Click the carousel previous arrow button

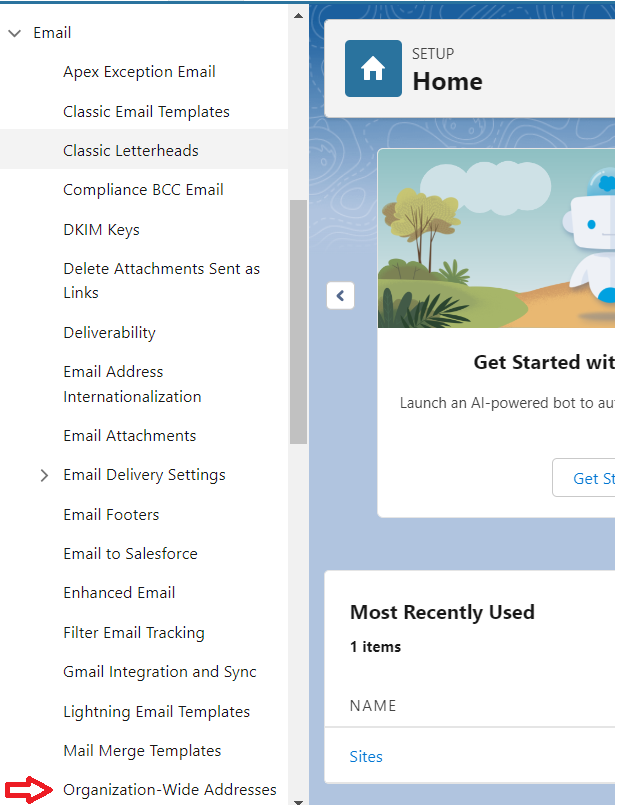click(340, 296)
